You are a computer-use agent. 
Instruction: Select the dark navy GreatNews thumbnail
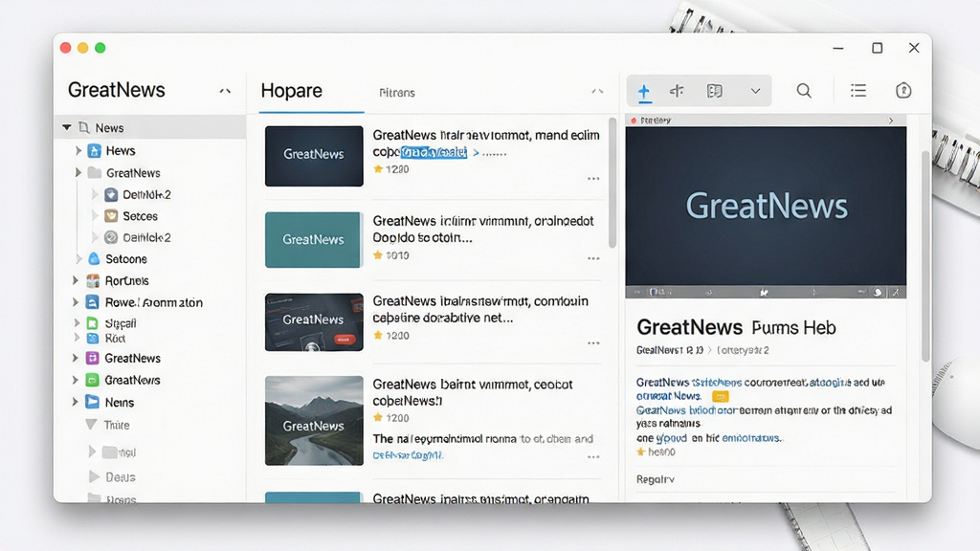tap(314, 156)
